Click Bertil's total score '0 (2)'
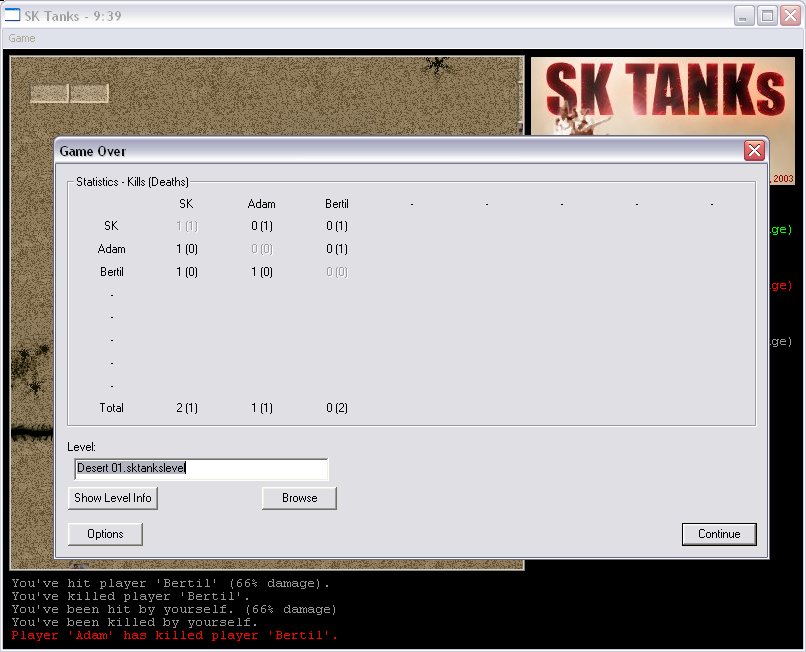Viewport: 806px width, 652px height. point(337,408)
